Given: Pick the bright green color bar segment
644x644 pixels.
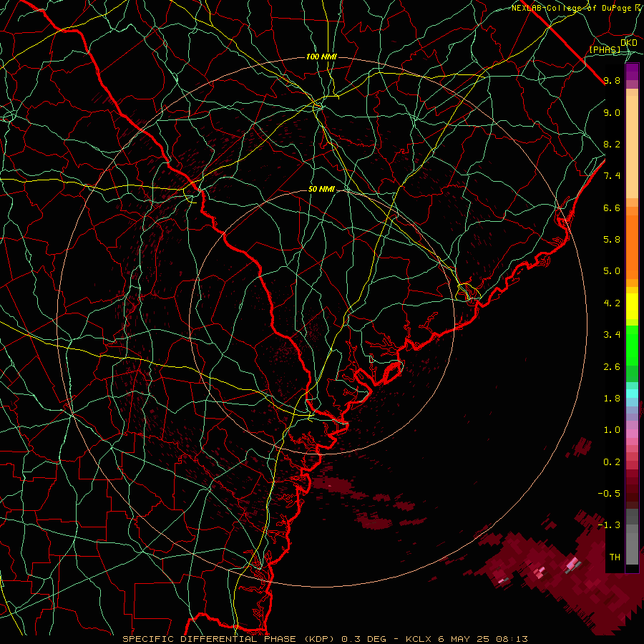Looking at the screenshot, I should coord(632,345).
